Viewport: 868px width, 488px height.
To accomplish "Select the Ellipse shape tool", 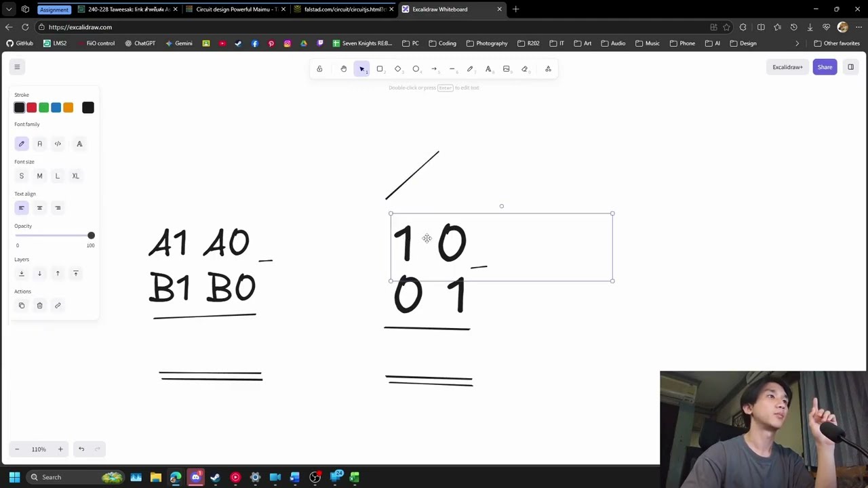I will [x=416, y=68].
